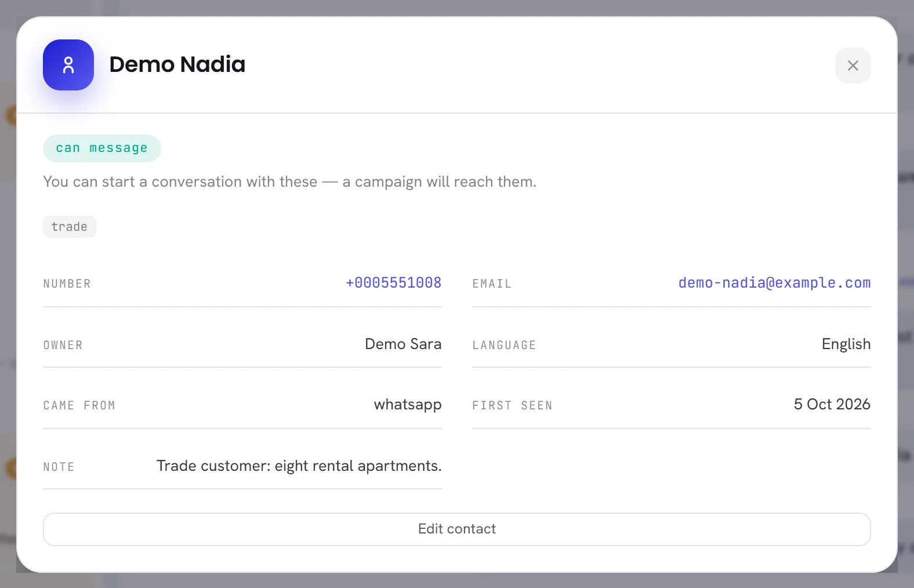The image size is (914, 588).
Task: Click the came-from value 'whatsapp'
Action: pyautogui.click(x=408, y=404)
